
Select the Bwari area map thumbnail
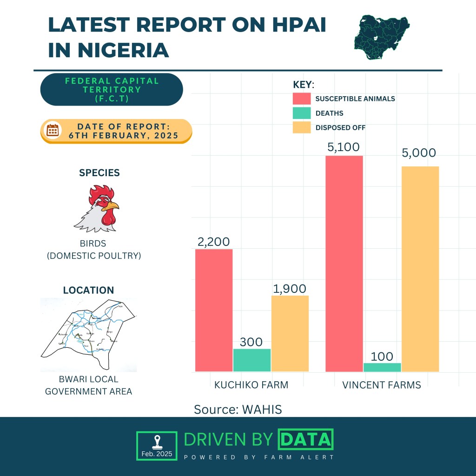[x=88, y=335]
